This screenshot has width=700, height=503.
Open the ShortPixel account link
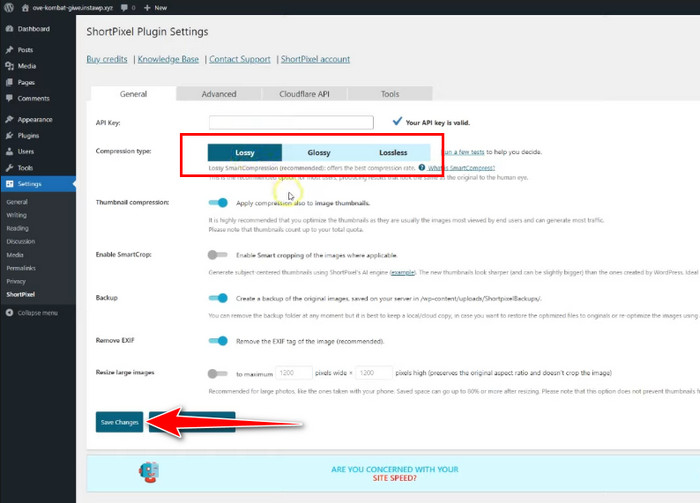tap(315, 59)
